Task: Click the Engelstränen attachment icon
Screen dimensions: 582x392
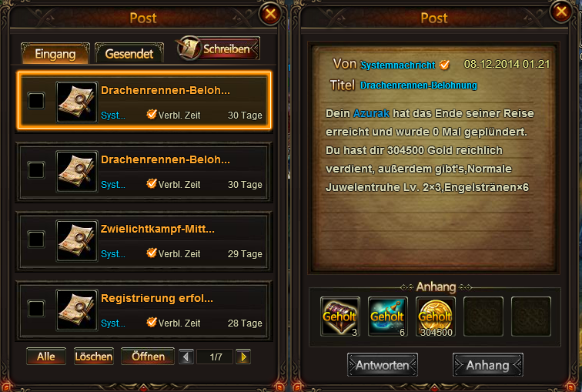Action: click(x=388, y=317)
